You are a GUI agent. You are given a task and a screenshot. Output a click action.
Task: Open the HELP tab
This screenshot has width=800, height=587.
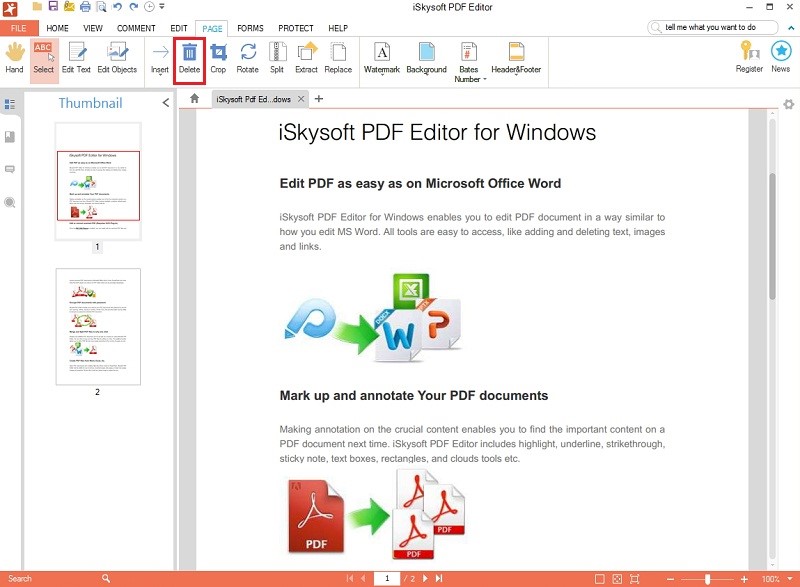pos(338,28)
